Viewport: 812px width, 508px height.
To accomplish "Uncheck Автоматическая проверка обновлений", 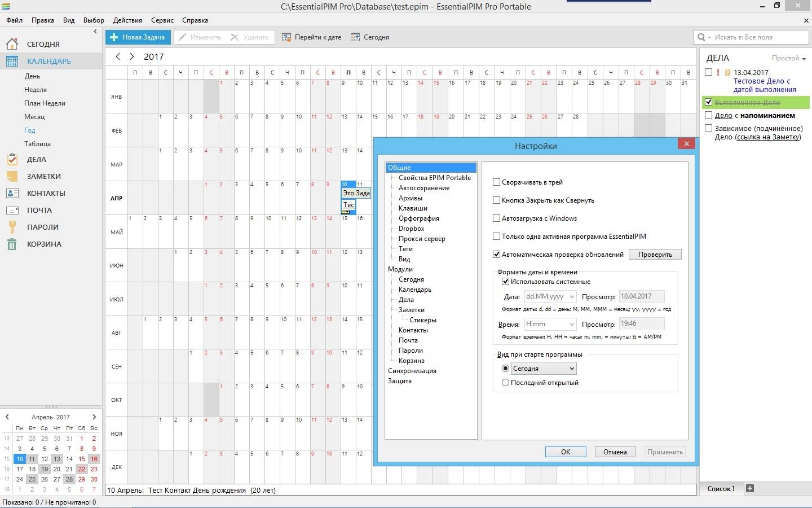I will 496,255.
